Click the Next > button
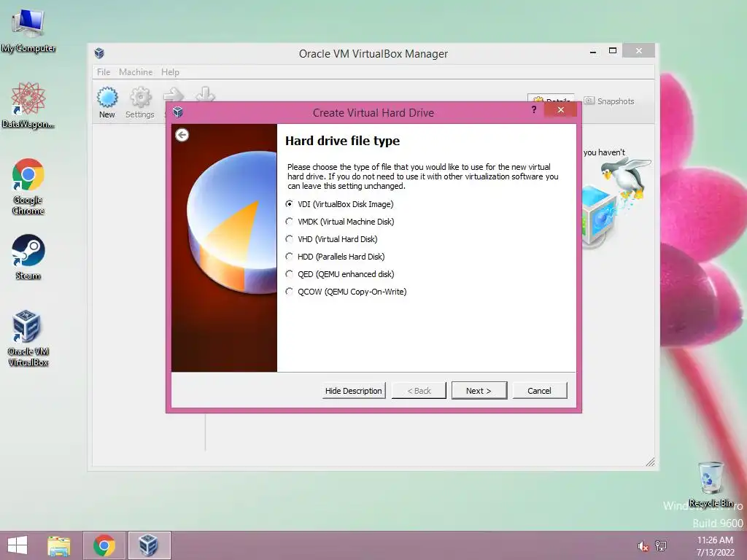This screenshot has height=560, width=747. [479, 391]
